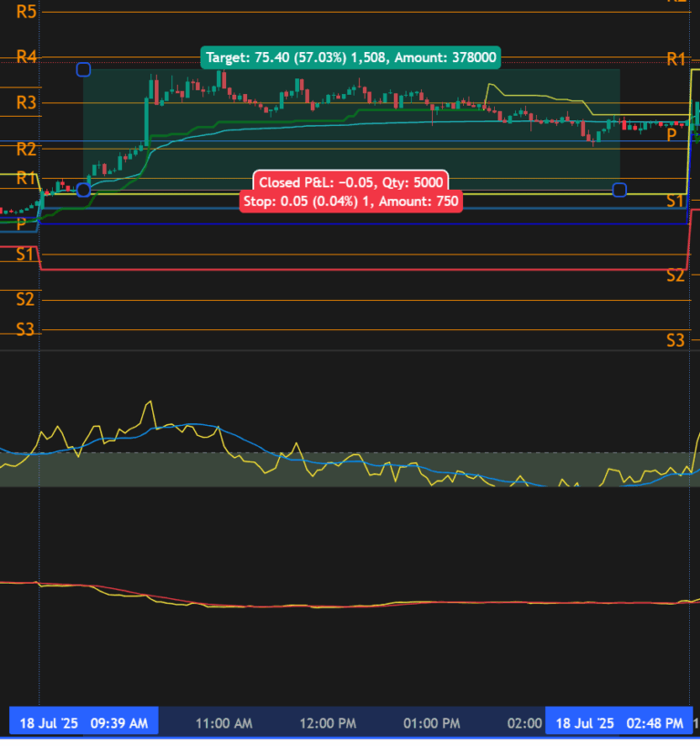Click 01:00 PM on the time axis
The image size is (700, 746).
pyautogui.click(x=432, y=722)
